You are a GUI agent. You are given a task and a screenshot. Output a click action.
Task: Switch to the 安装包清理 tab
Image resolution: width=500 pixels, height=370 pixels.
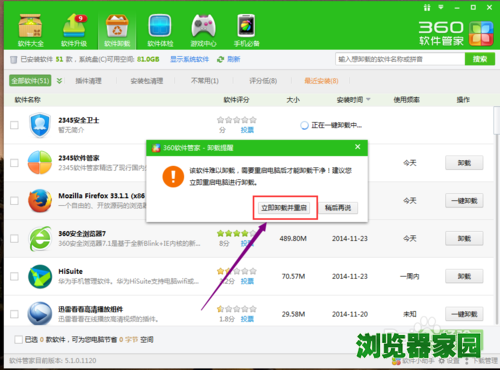[147, 81]
